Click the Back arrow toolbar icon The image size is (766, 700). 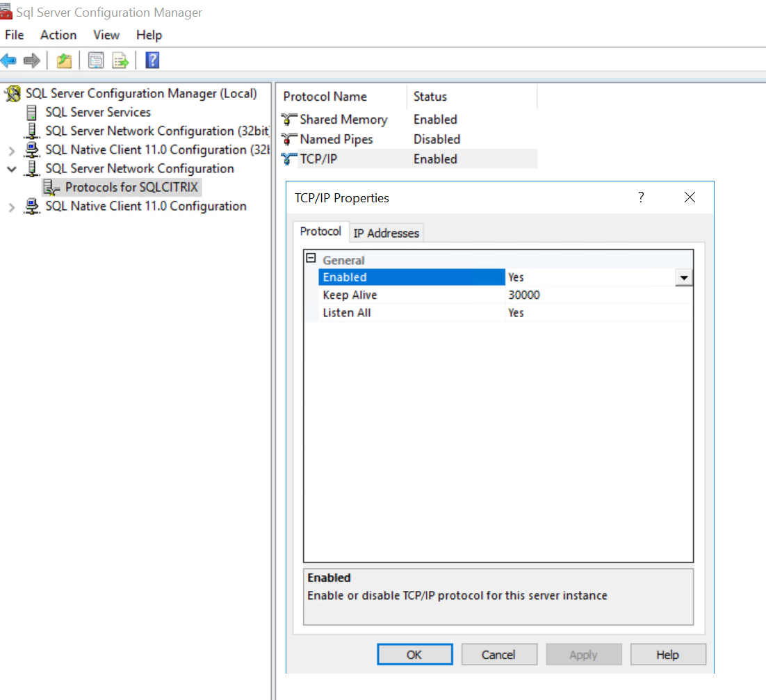(x=9, y=60)
